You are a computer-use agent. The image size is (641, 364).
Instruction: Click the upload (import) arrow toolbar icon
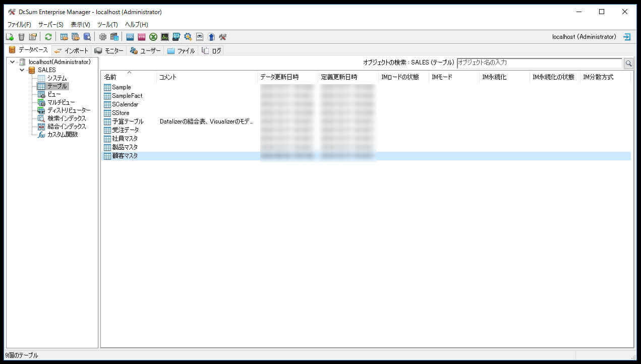pyautogui.click(x=211, y=36)
